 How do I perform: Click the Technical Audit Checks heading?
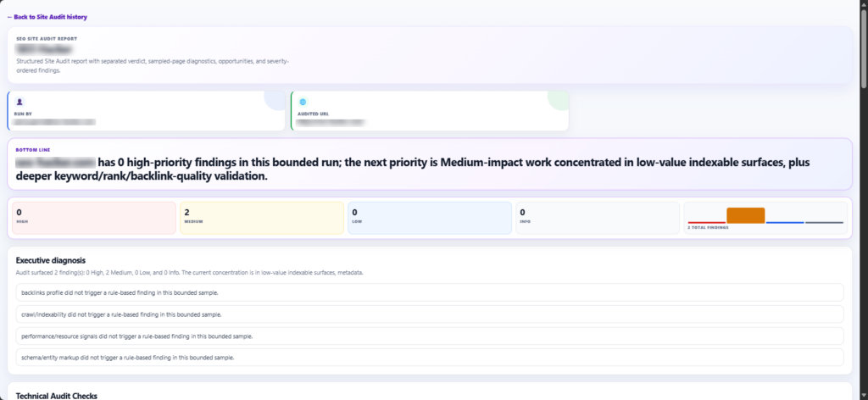click(x=57, y=396)
